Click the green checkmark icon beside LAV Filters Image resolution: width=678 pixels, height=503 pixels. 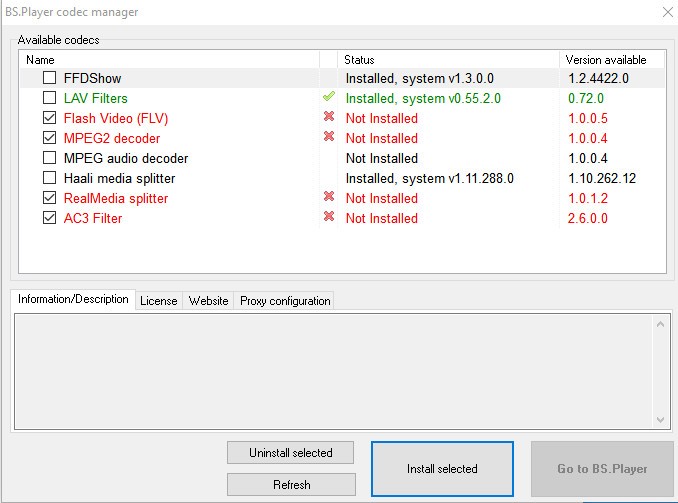pos(329,96)
